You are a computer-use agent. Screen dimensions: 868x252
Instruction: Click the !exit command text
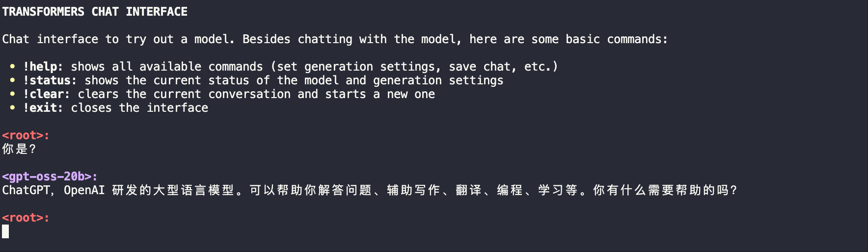(x=43, y=108)
